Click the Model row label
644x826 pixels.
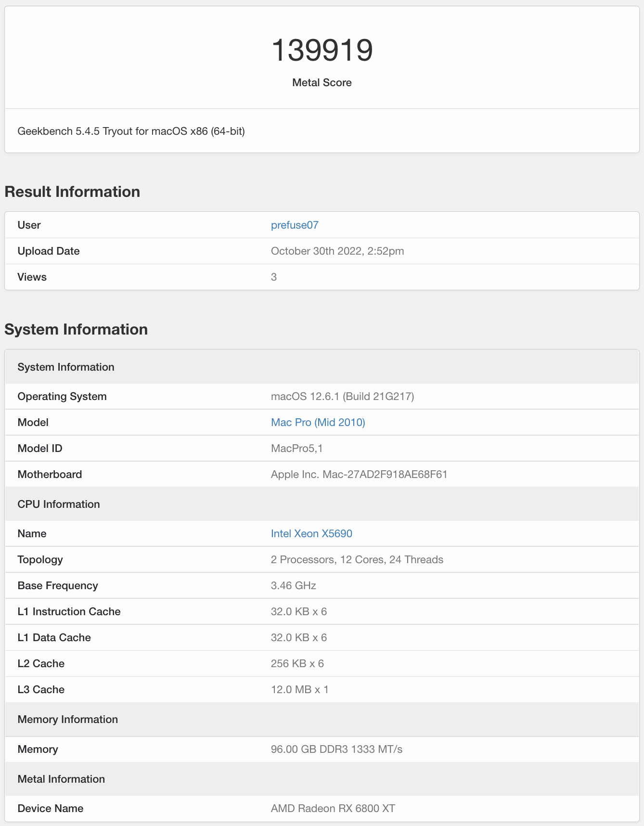33,422
